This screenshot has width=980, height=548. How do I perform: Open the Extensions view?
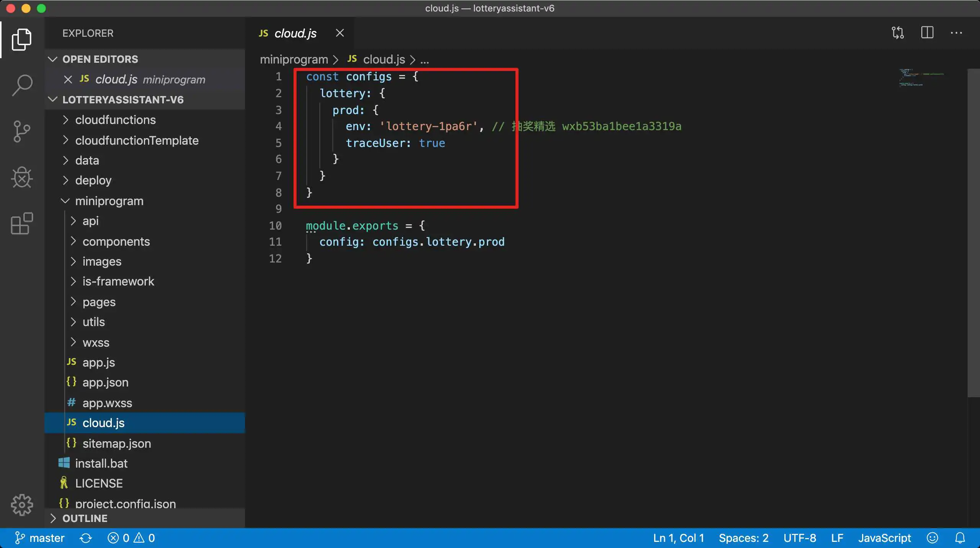22,223
